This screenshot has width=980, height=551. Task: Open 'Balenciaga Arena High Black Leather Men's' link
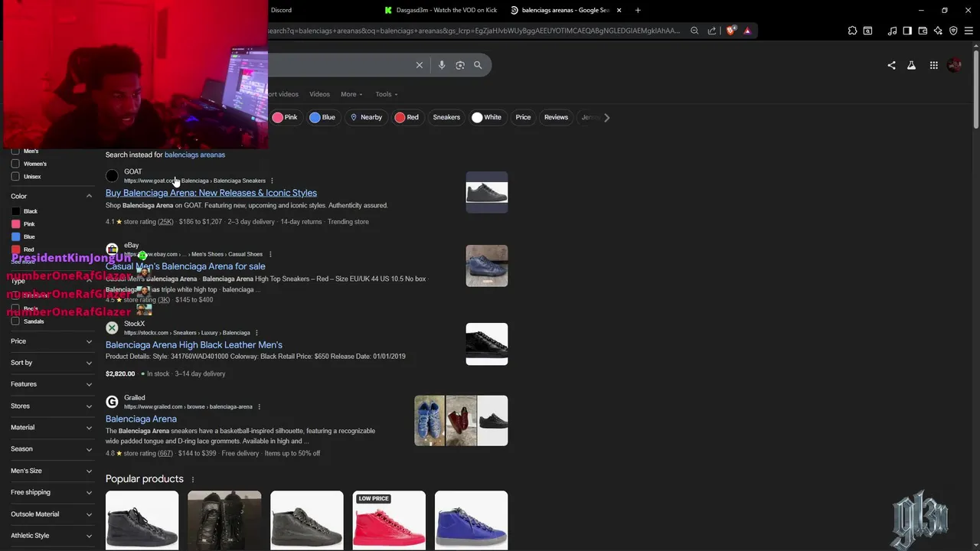[x=194, y=345]
